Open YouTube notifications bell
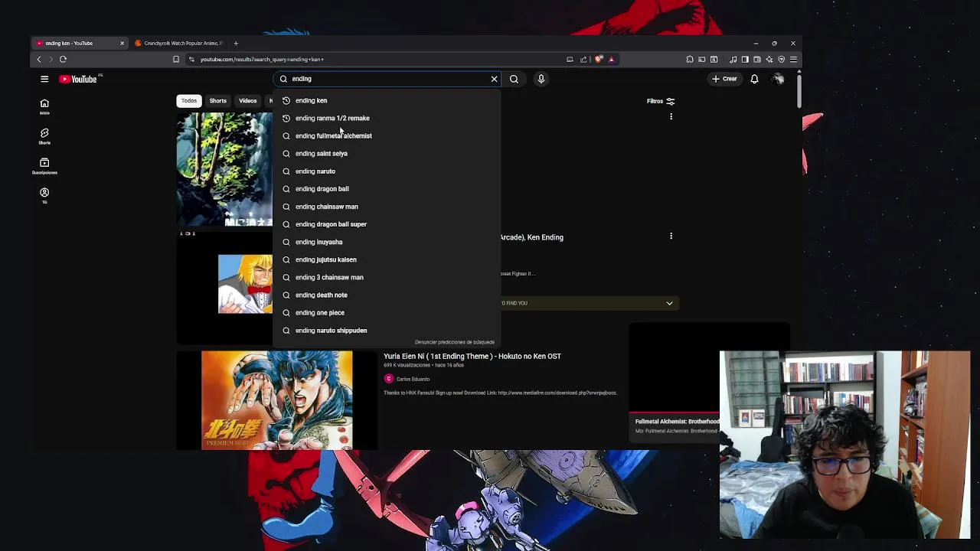980x551 pixels. point(754,79)
